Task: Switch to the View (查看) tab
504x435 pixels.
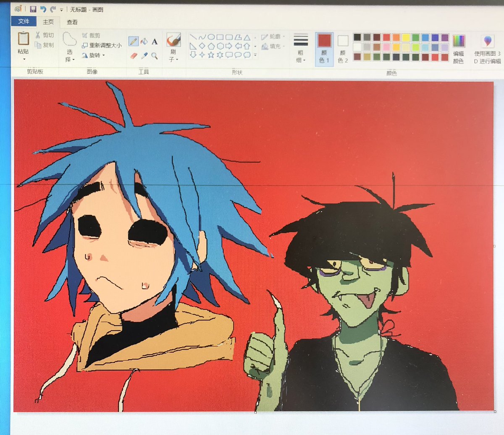Action: tap(72, 22)
